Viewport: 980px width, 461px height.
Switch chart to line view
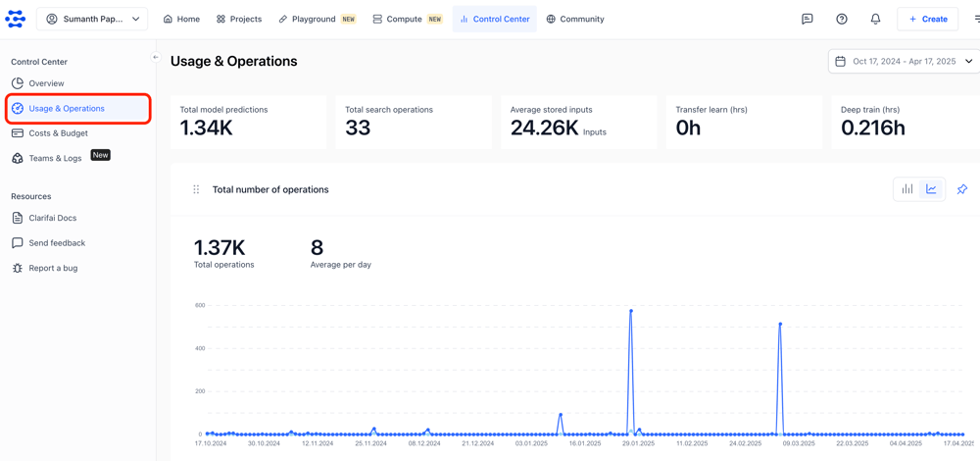(x=931, y=189)
